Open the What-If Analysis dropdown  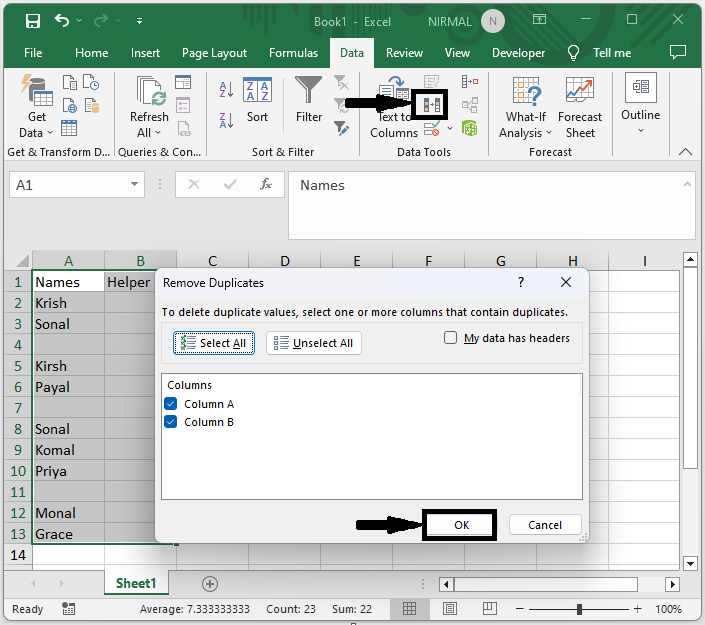pyautogui.click(x=526, y=107)
